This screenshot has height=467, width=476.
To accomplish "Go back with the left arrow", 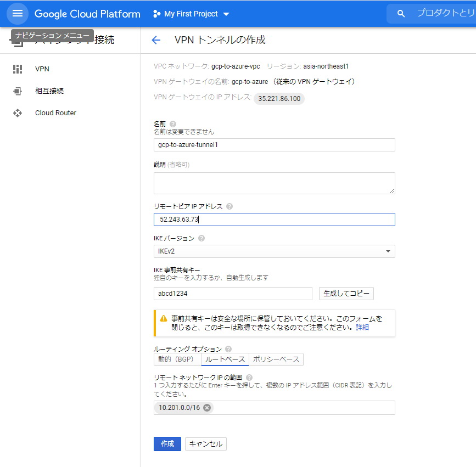I will pyautogui.click(x=156, y=40).
